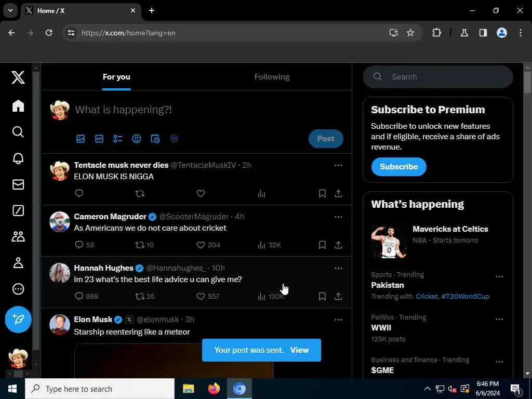The height and width of the screenshot is (399, 532).
Task: Open a new browser tab
Action: [x=152, y=10]
